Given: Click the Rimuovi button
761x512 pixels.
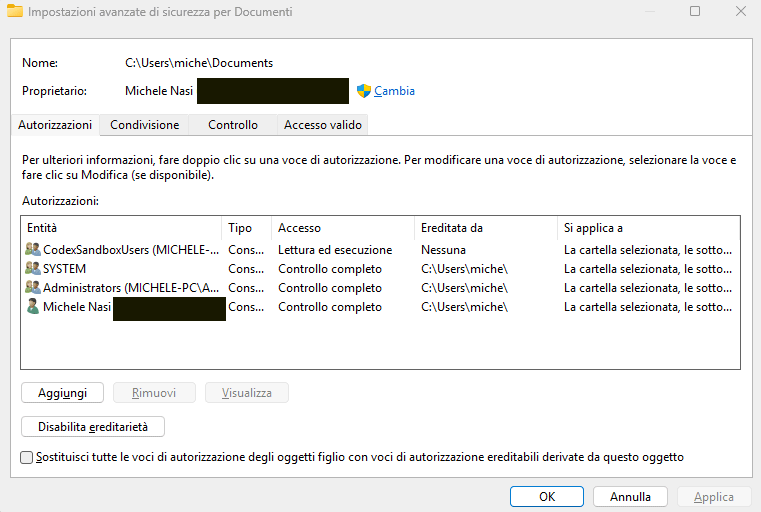Looking at the screenshot, I should 154,393.
